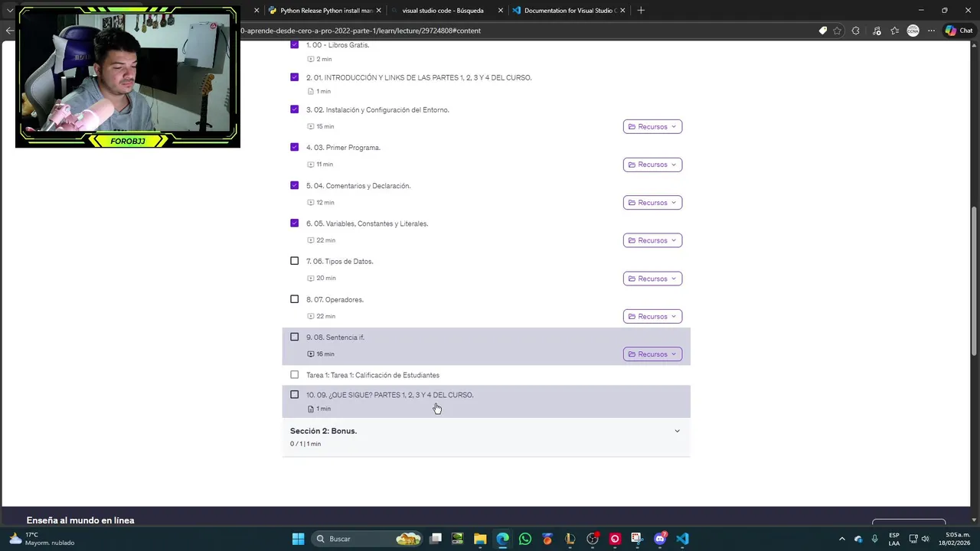This screenshot has width=980, height=551.
Task: Check lecture 7. 06 Tipos de Datos
Action: pos(294,261)
